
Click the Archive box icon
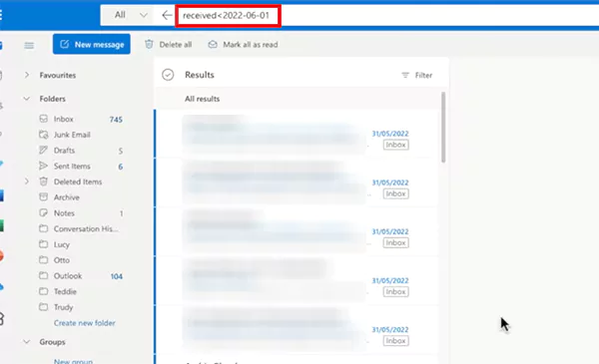click(x=44, y=196)
